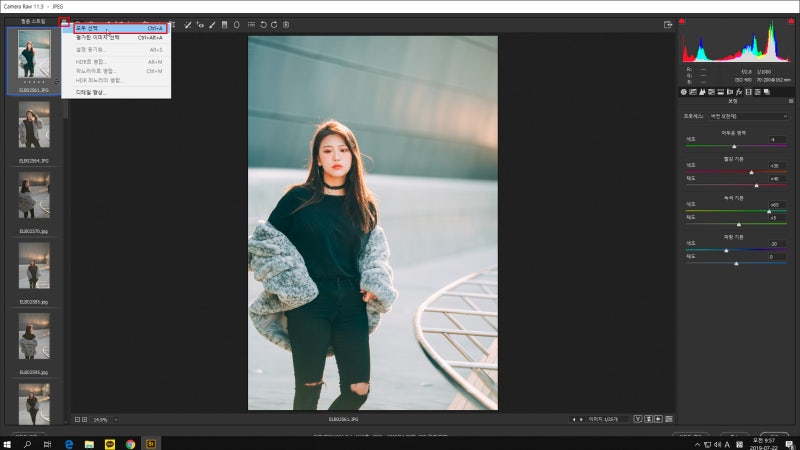Viewport: 800px width, 450px height.
Task: Toggle full screen mode icon
Action: click(668, 24)
